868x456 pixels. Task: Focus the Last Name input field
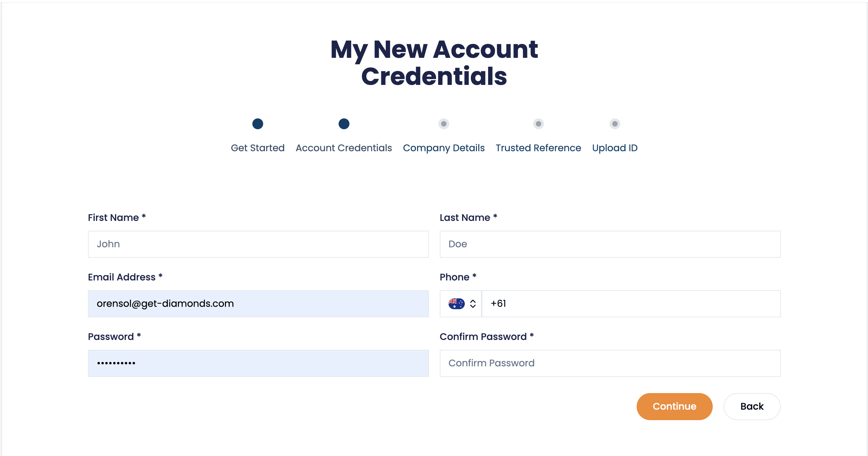tap(610, 244)
